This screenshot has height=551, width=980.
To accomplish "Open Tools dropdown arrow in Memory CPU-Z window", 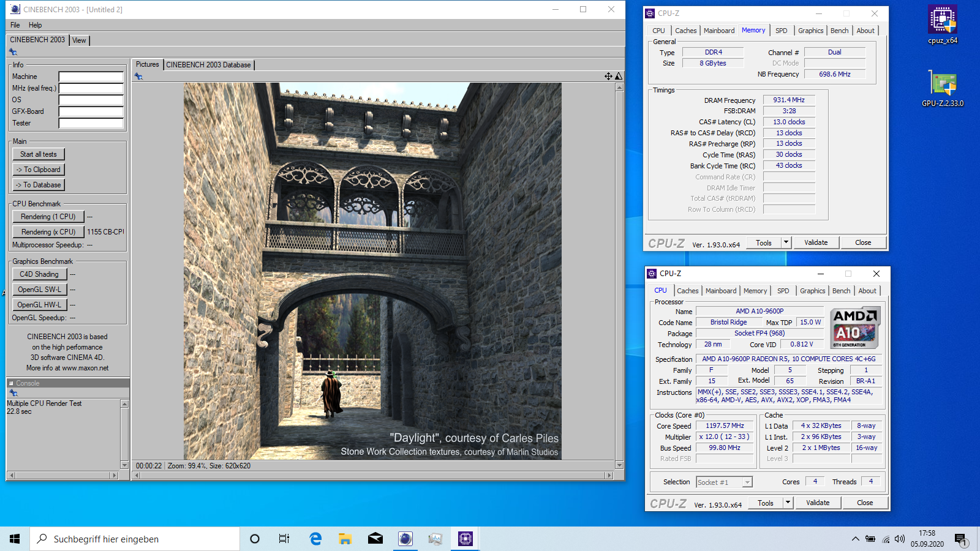I will coord(786,242).
